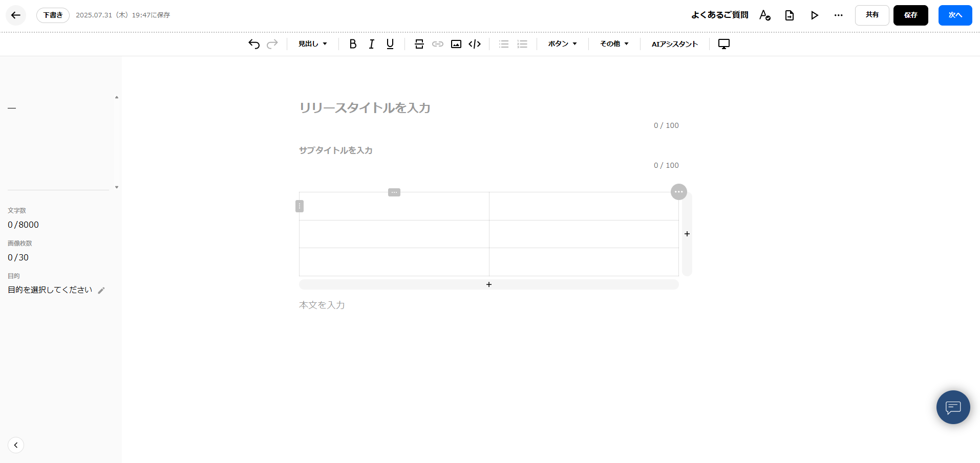
Task: Open the table options menu above the table
Action: 394,192
